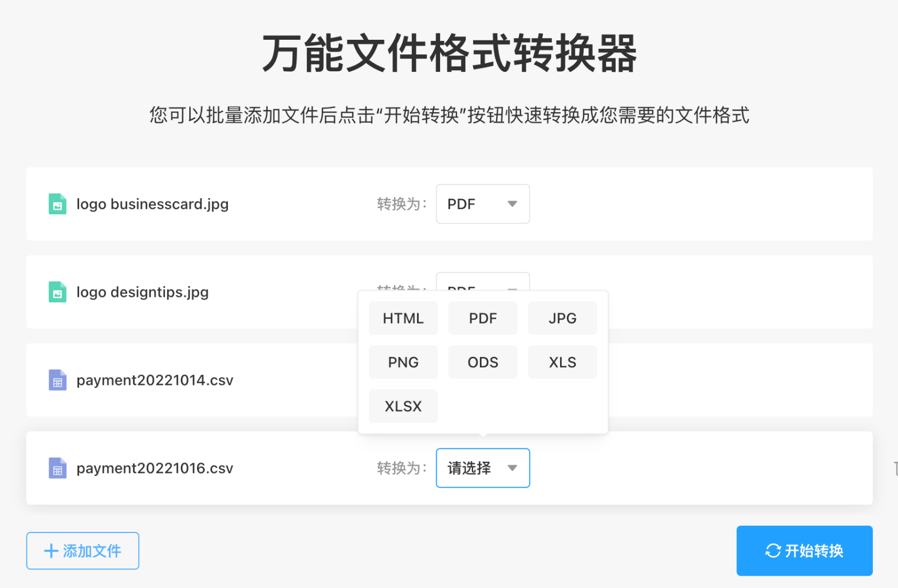Choose PDF in the format popup
The image size is (898, 588).
(x=482, y=318)
